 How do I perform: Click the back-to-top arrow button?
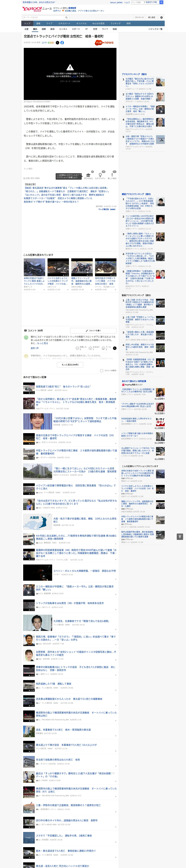[180, 537]
